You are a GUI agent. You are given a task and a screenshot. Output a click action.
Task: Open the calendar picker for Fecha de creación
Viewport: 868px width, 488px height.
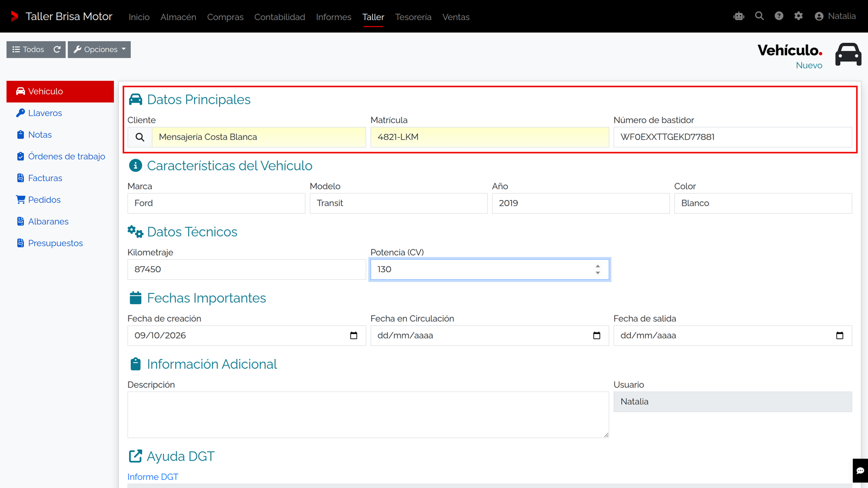[x=354, y=336]
